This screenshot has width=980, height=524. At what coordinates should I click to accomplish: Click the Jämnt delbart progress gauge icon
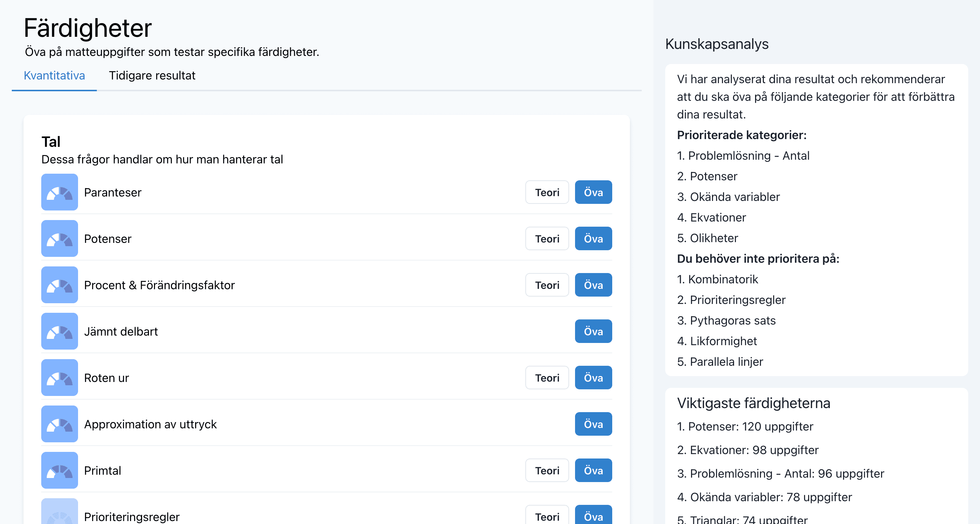point(59,331)
